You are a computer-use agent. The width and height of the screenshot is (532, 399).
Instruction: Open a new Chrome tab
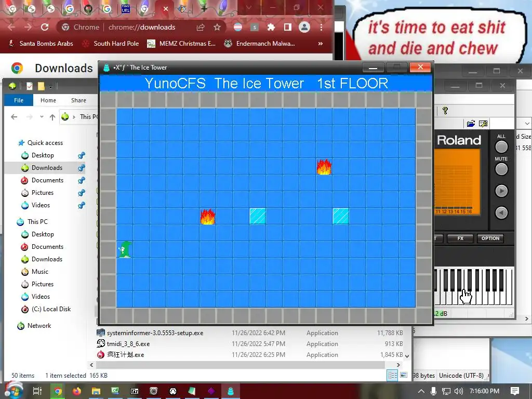coord(204,9)
